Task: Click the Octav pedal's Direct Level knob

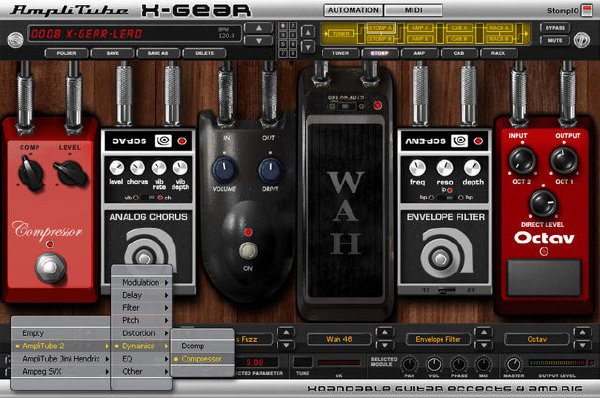Action: (543, 204)
